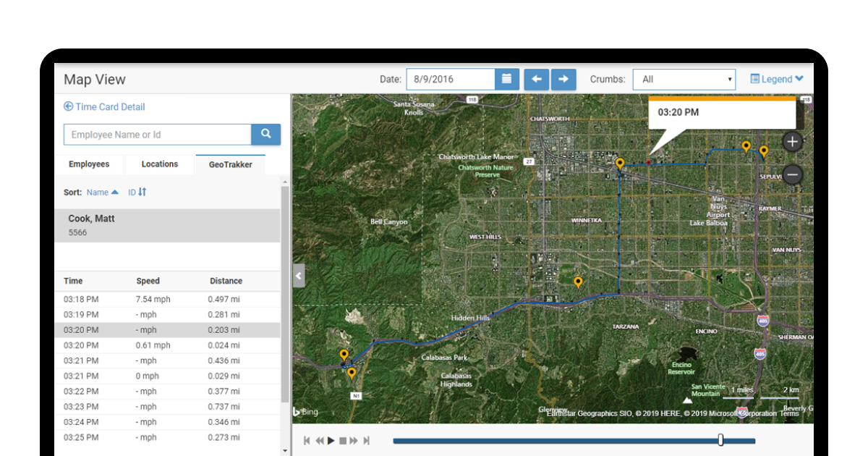
Task: Click the 0.737 mi distance value
Action: click(x=224, y=407)
